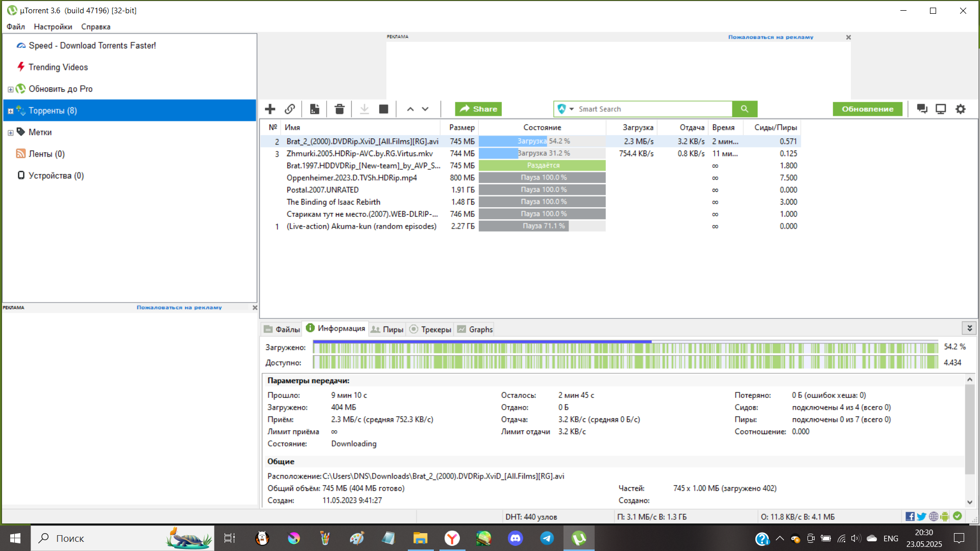Open Windows Start button
This screenshot has height=551, width=980.
[15, 538]
